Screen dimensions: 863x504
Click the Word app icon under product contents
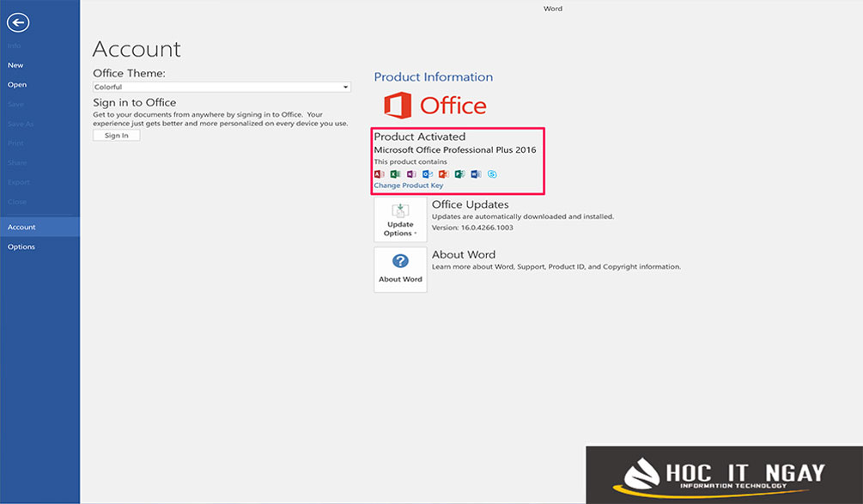[x=476, y=174]
